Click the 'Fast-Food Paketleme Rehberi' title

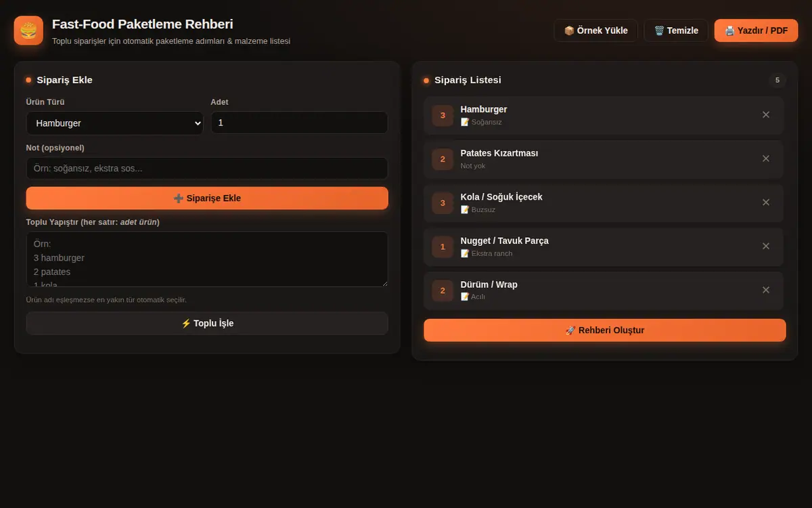143,24
